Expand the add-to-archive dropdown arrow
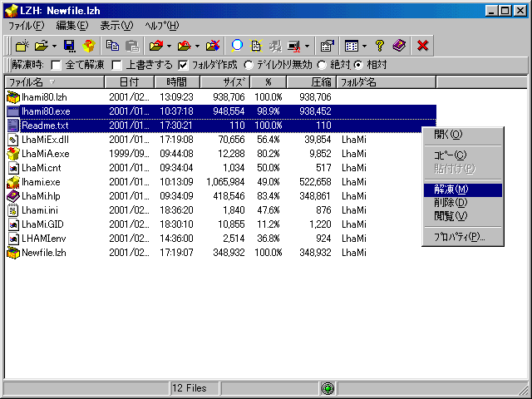This screenshot has width=532, height=399. tap(197, 46)
